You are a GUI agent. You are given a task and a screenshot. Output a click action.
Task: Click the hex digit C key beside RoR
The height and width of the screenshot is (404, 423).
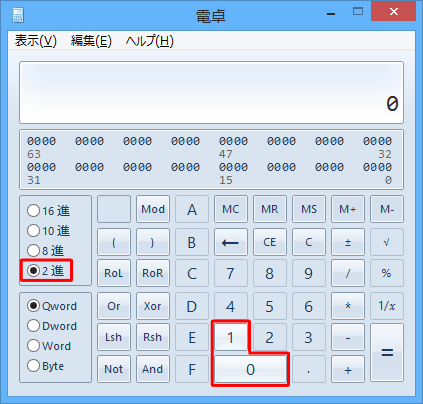(x=192, y=273)
